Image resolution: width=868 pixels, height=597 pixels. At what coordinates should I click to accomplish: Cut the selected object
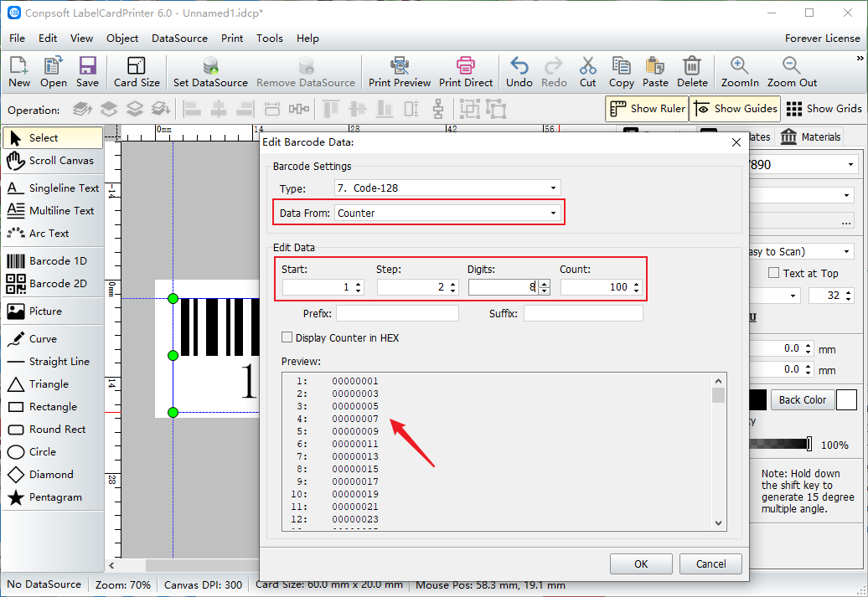(588, 72)
